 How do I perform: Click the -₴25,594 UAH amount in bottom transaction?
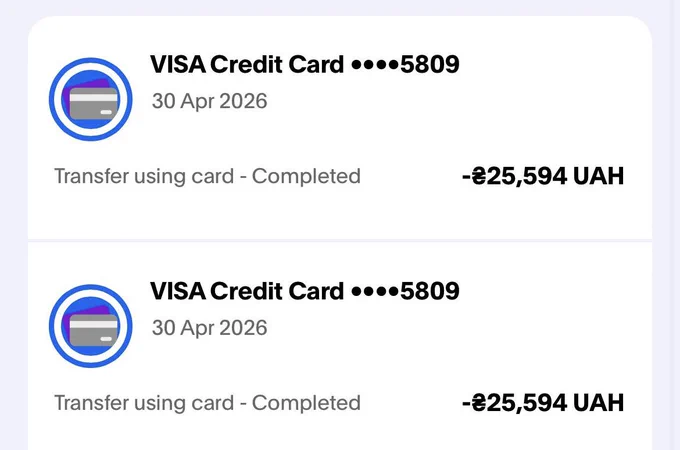[x=543, y=403]
